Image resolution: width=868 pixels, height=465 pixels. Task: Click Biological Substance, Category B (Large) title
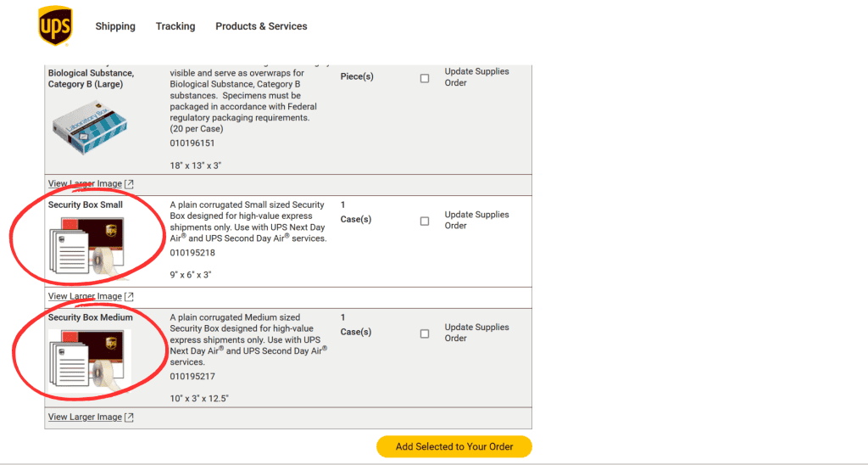[91, 78]
